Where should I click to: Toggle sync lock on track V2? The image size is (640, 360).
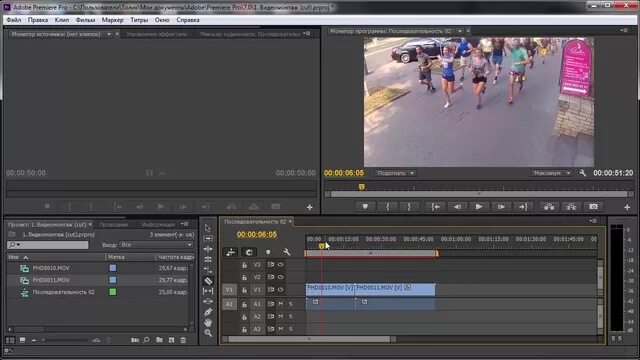pyautogui.click(x=271, y=277)
